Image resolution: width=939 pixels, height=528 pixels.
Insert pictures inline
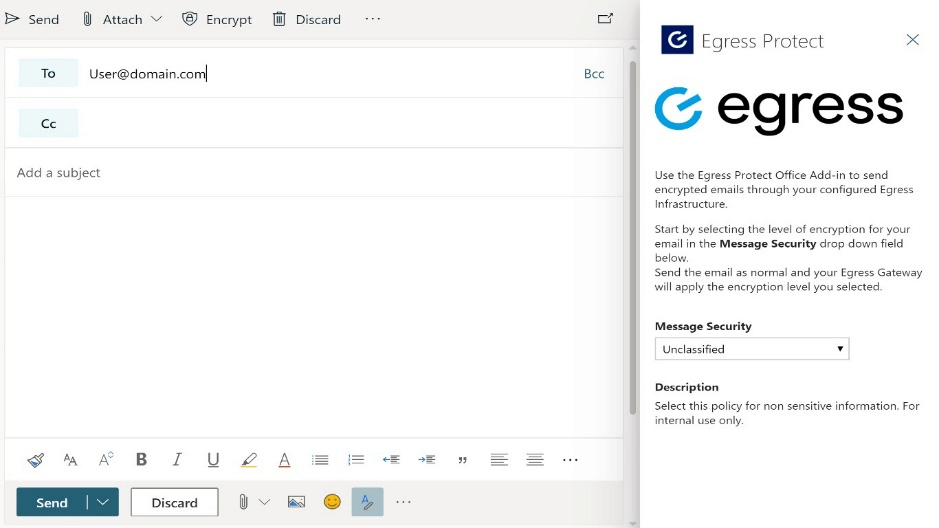tap(296, 502)
